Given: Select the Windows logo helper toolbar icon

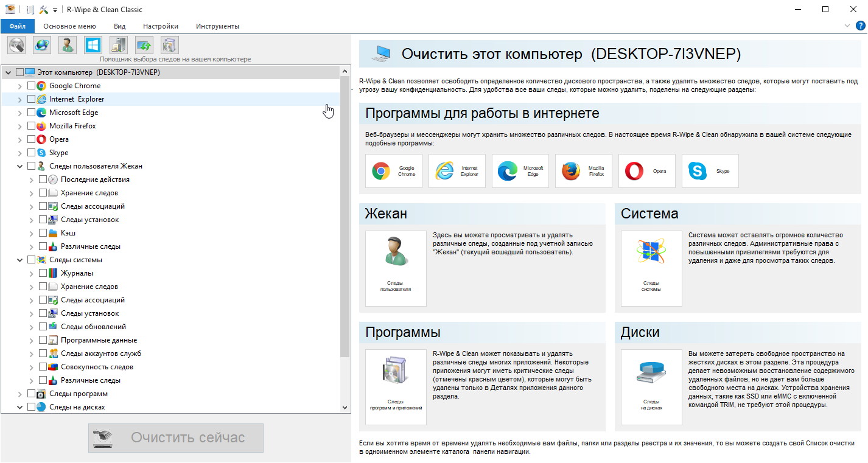Looking at the screenshot, I should (x=93, y=45).
